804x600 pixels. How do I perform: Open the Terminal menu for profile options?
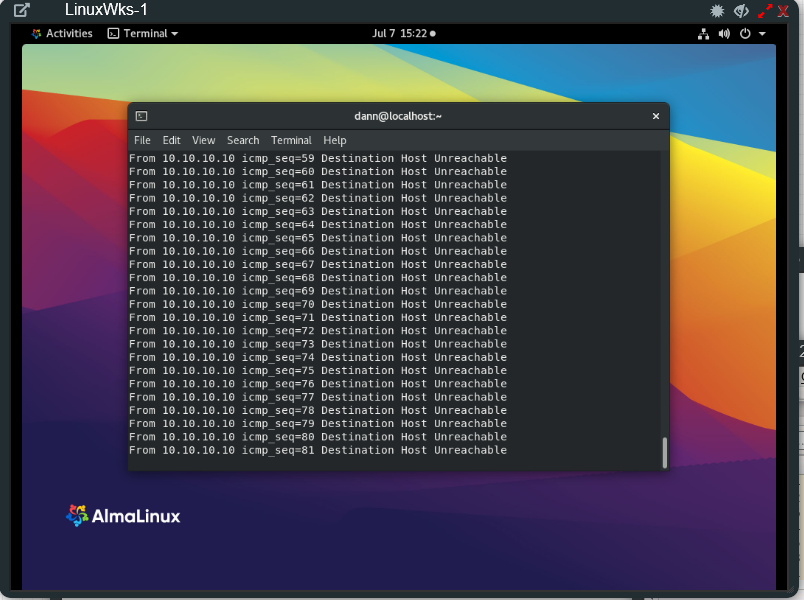(291, 140)
